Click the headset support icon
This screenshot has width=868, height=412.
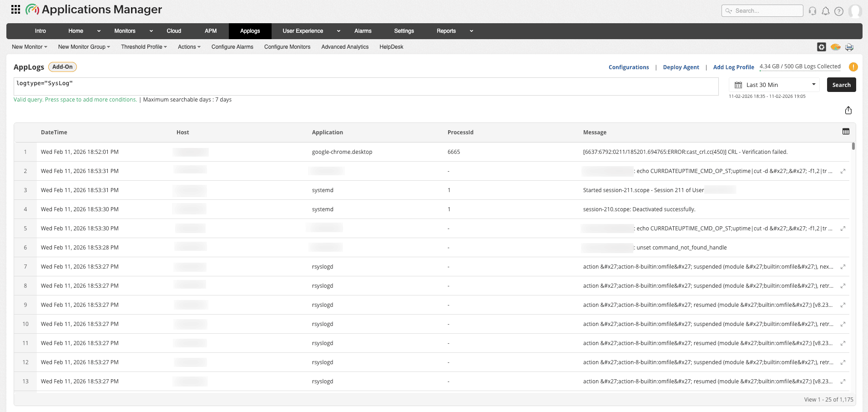[812, 10]
